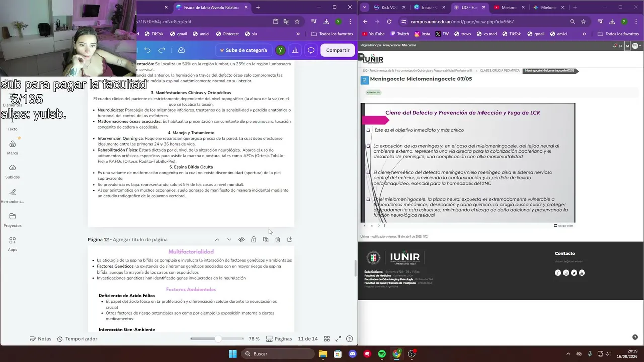Switch to Inicio tab in right window
Viewport: 644px width, 362px height.
click(429, 7)
